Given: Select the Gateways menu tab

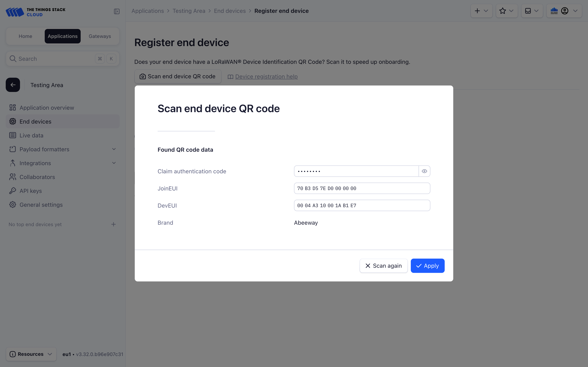Looking at the screenshot, I should pos(99,36).
